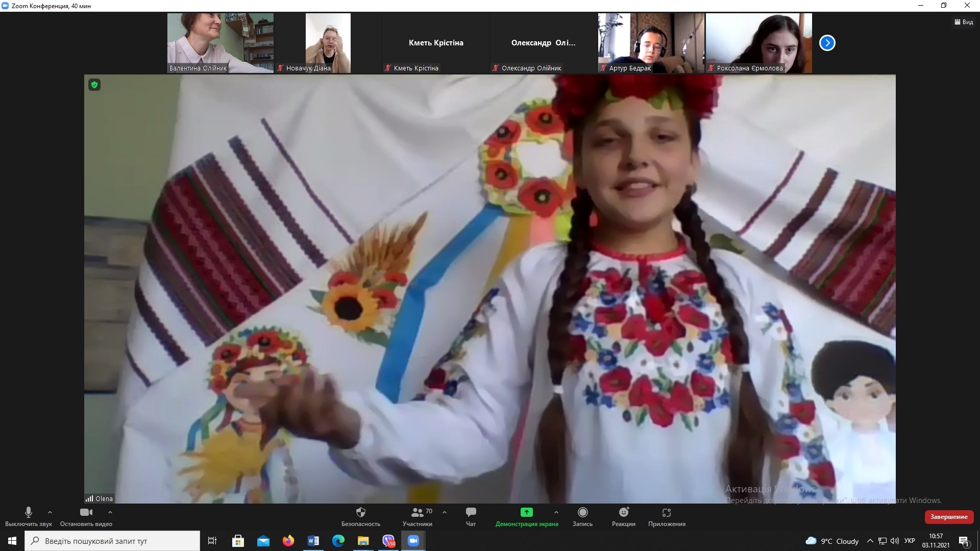The width and height of the screenshot is (980, 551).
Task: Expand the participants options arrow
Action: 444,512
